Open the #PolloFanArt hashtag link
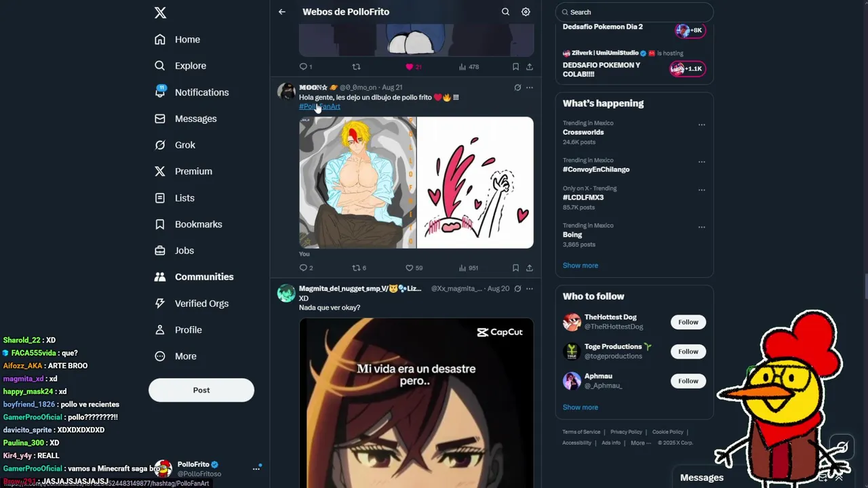 coord(319,106)
